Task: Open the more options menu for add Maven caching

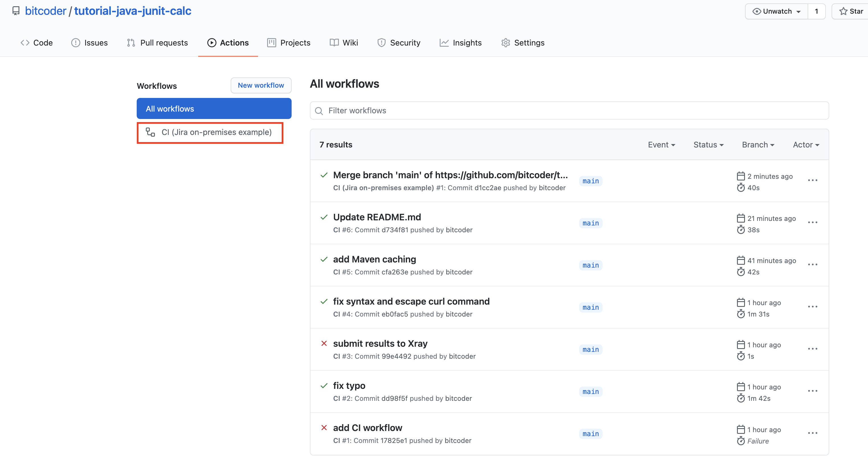Action: [x=812, y=264]
